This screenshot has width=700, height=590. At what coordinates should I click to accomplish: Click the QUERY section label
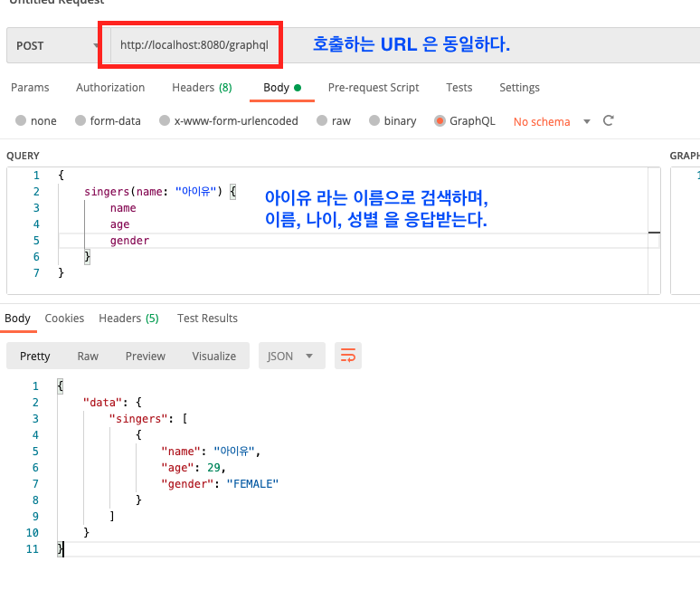point(23,156)
